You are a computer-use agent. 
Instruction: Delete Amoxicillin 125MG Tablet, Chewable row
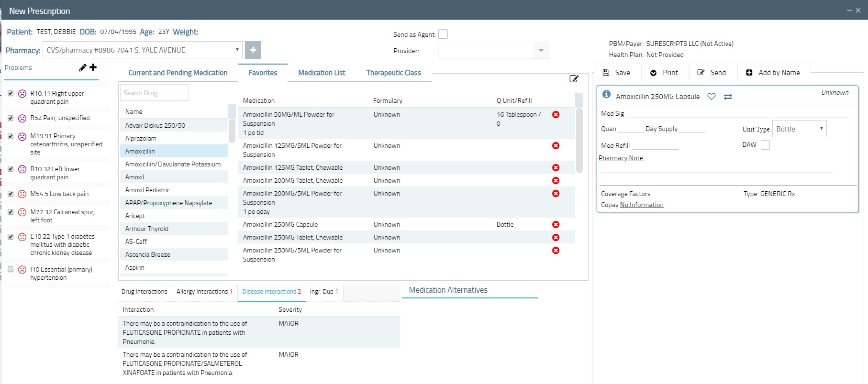[556, 168]
